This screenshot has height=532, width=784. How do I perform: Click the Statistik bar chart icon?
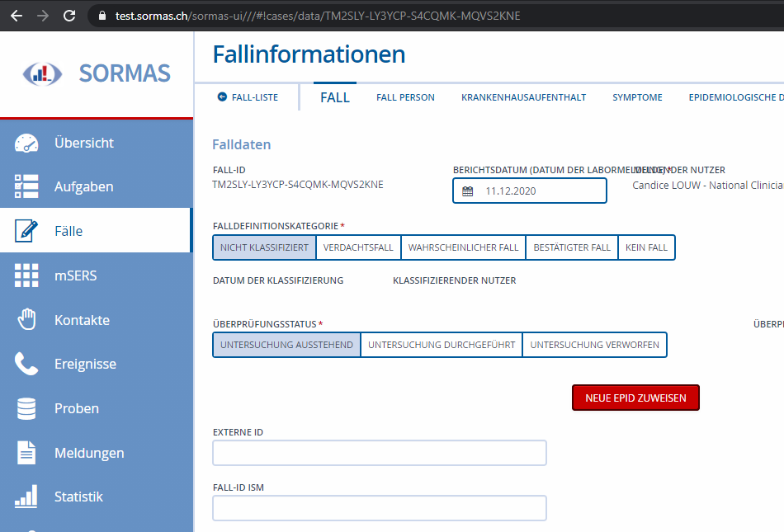[26, 497]
